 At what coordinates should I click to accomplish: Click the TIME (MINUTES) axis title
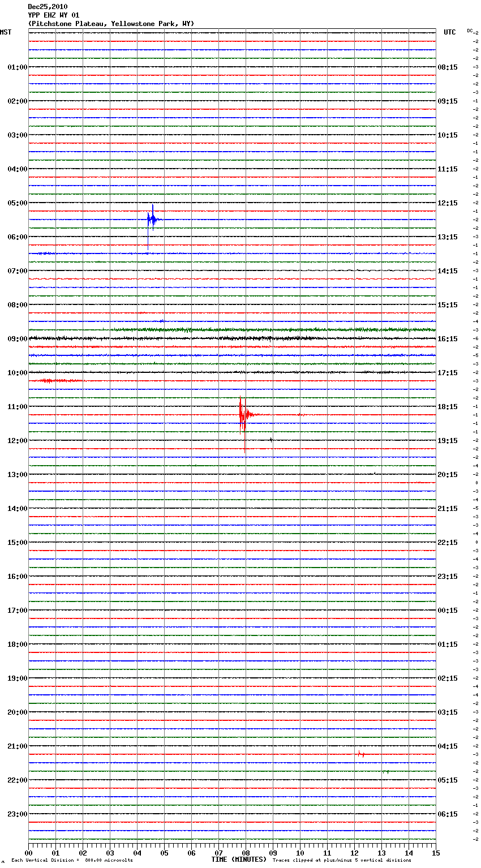(239, 860)
